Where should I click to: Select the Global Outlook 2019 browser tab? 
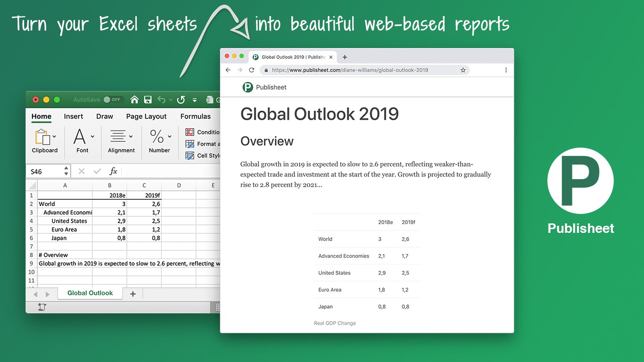point(292,57)
